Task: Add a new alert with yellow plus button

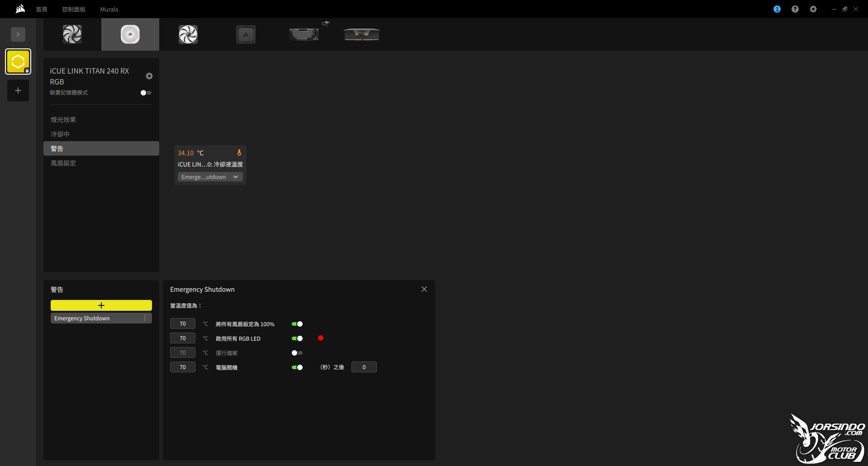Action: coord(101,305)
